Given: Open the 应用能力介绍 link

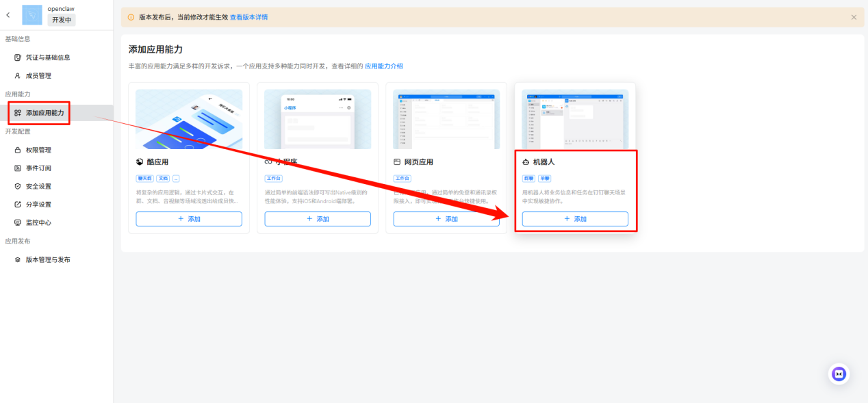Looking at the screenshot, I should pos(383,66).
